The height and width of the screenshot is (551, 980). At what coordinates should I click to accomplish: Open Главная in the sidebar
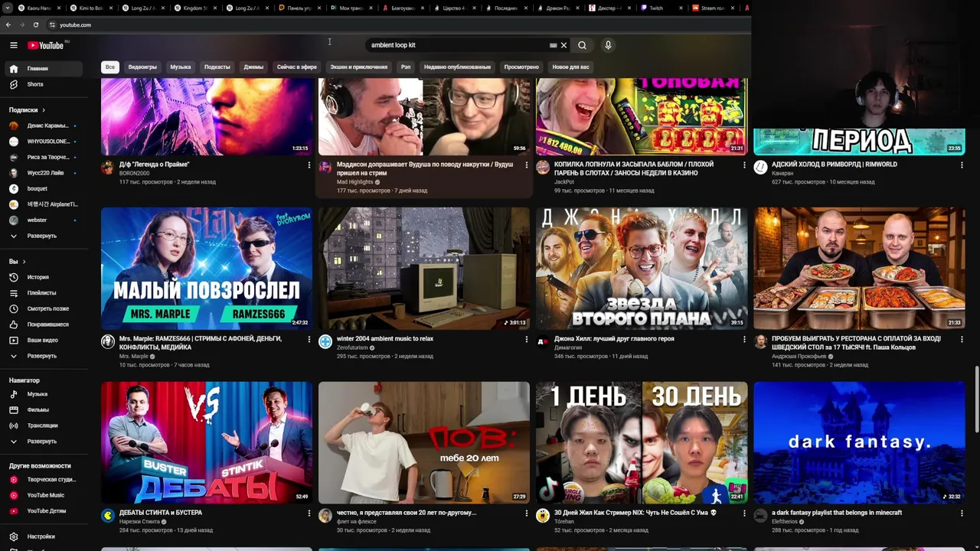tap(44, 69)
